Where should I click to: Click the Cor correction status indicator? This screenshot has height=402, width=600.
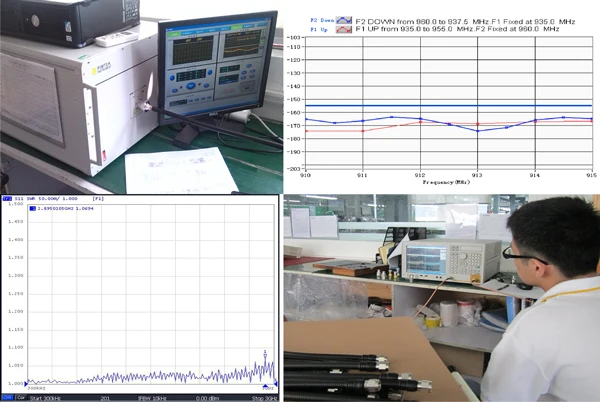click(20, 397)
